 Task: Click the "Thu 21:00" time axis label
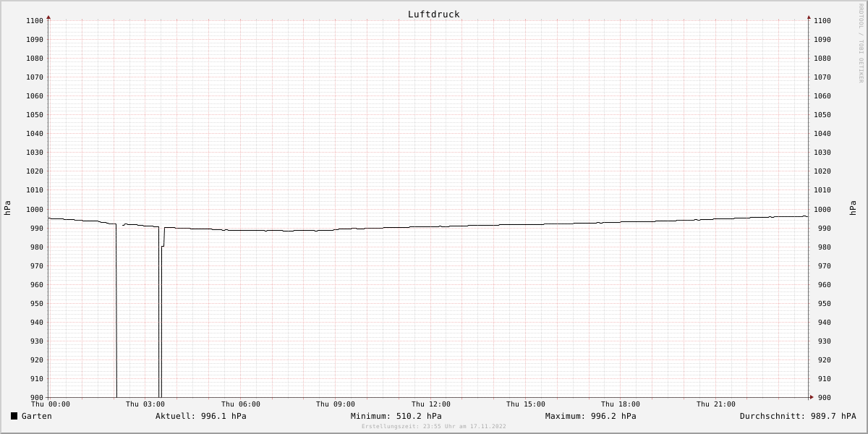pos(716,404)
